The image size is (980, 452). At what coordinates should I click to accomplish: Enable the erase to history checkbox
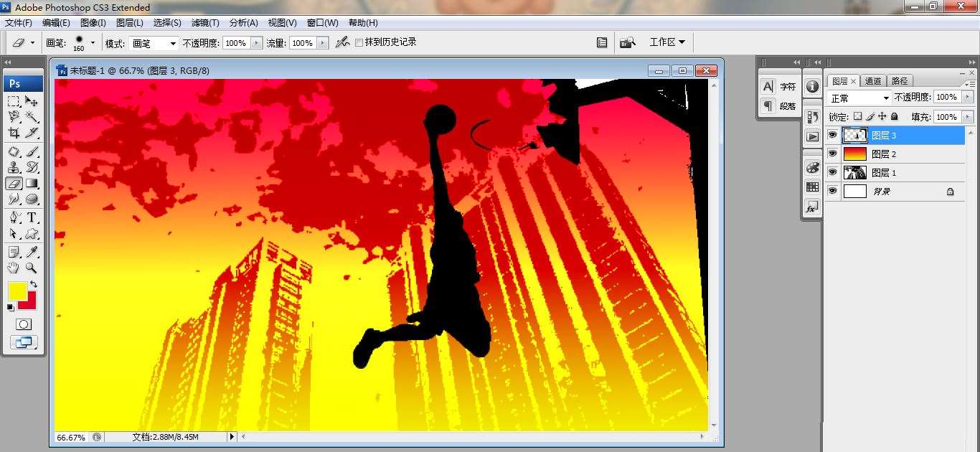(x=359, y=42)
